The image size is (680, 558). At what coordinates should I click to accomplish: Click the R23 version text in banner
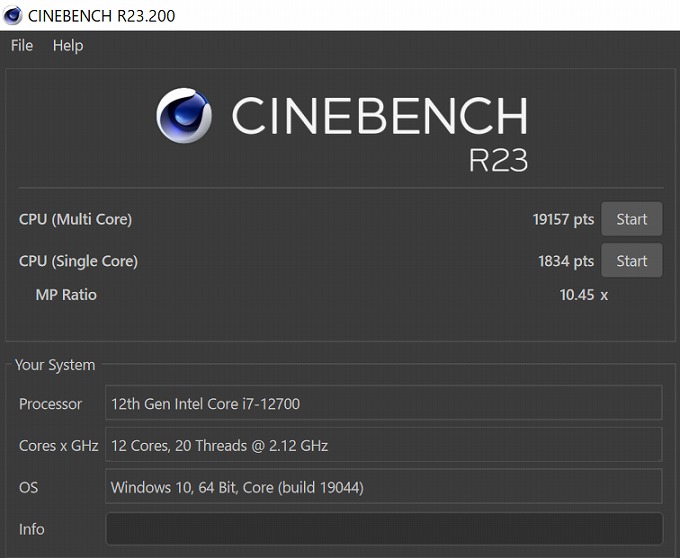coord(497,159)
